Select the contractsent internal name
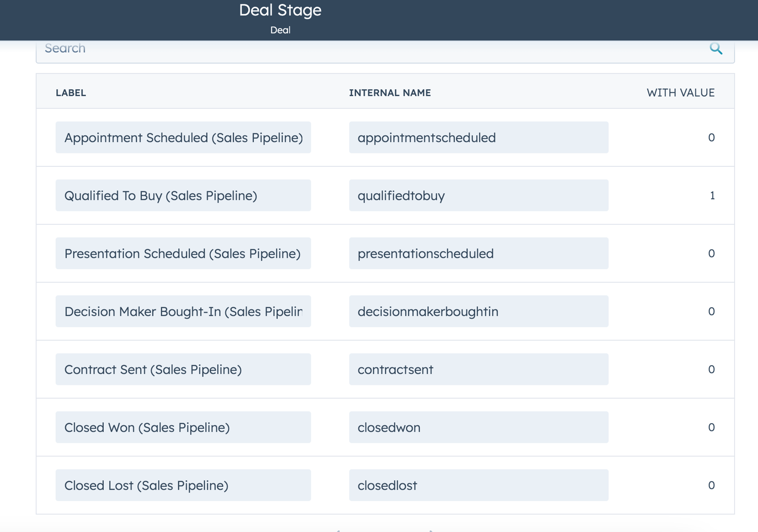Screen dimensions: 758x532 coord(478,369)
